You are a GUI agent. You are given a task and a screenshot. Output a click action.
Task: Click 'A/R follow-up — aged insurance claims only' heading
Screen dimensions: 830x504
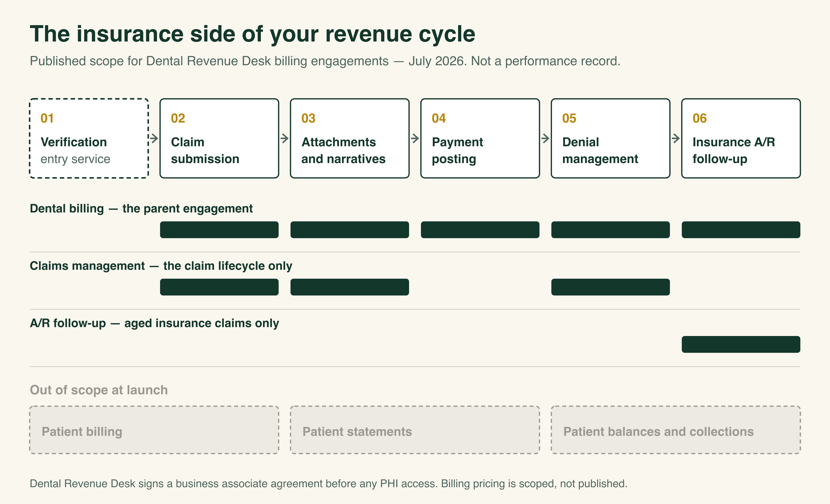pyautogui.click(x=154, y=323)
